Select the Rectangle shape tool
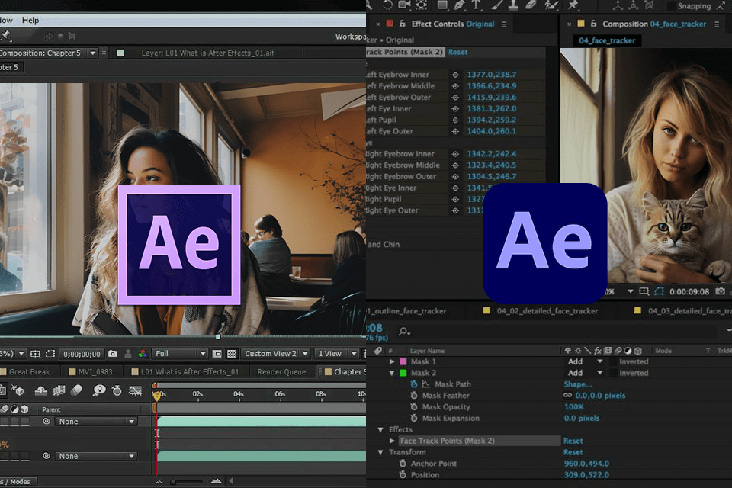The width and height of the screenshot is (732, 488). (442, 5)
